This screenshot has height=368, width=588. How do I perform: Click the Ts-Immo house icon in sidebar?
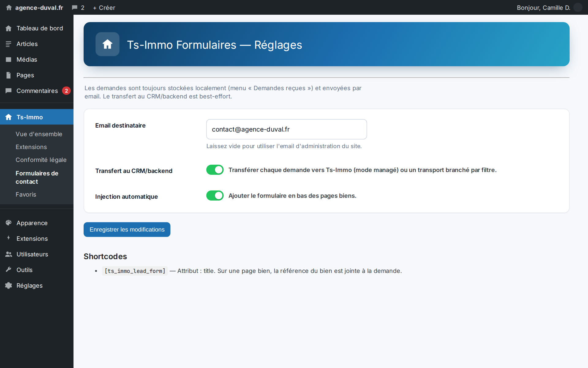[9, 117]
